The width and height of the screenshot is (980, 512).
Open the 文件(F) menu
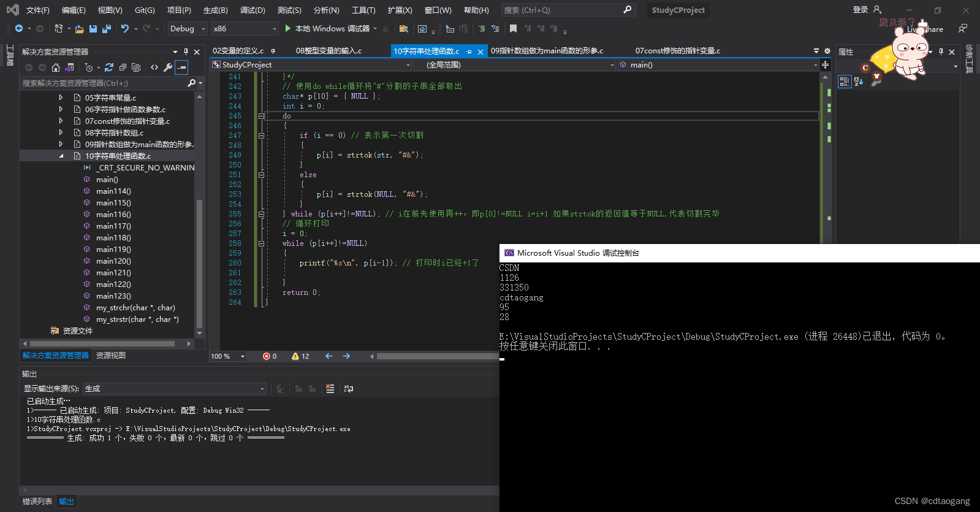coord(37,10)
